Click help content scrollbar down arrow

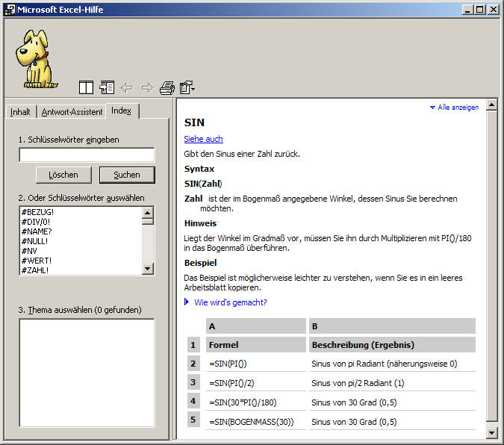point(491,432)
